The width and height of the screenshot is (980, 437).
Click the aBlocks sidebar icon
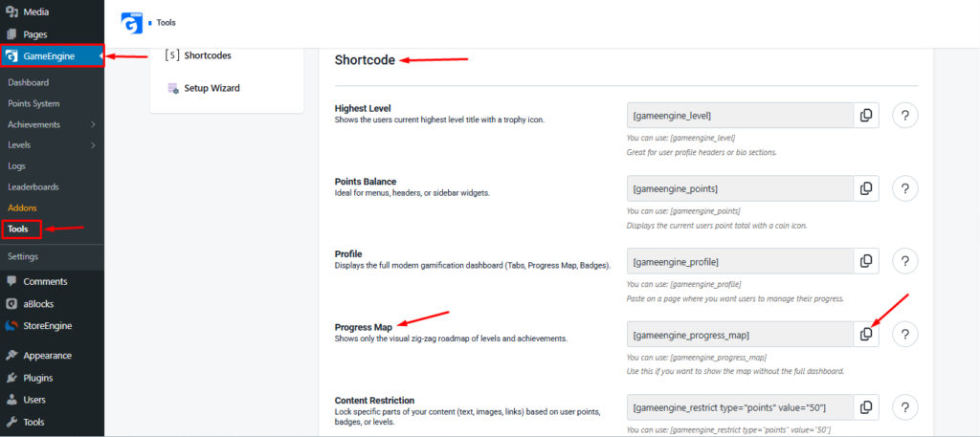11,304
